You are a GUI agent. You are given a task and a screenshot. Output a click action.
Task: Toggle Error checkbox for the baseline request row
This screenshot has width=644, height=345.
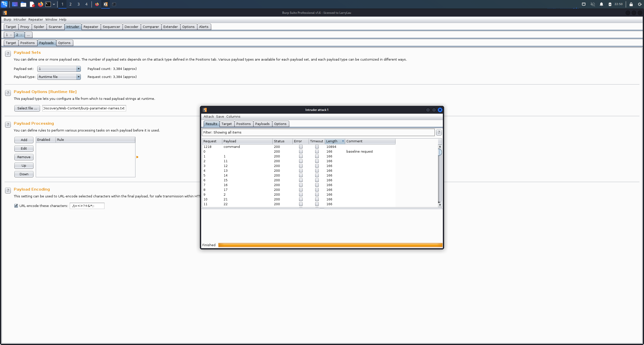coord(301,151)
